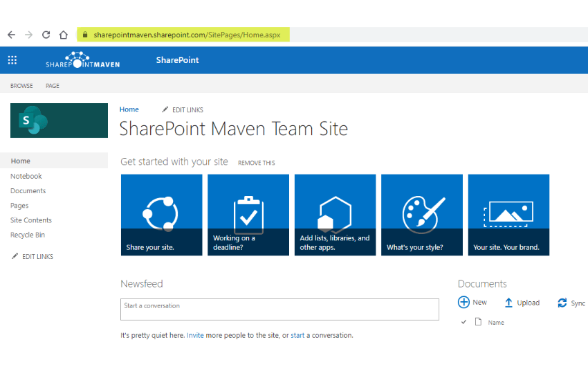Click the pencil icon in the left navigation
Screen dimensions: 588x367
pyautogui.click(x=15, y=256)
